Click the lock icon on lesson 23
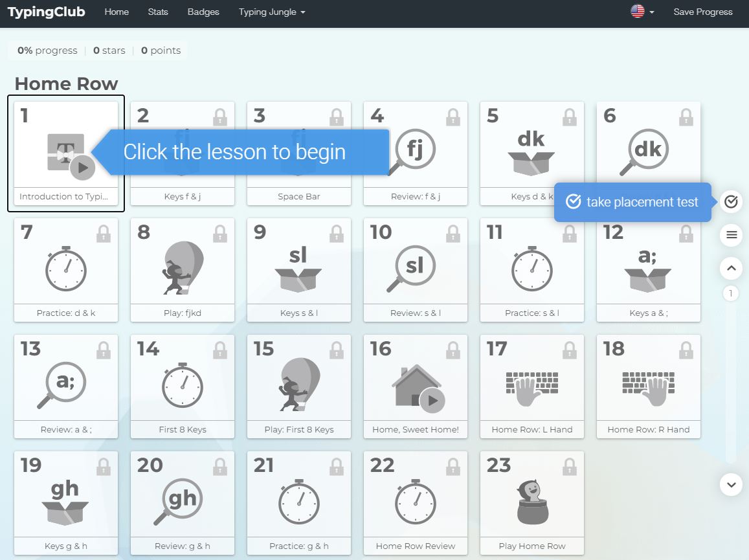This screenshot has width=749, height=560. [x=570, y=467]
